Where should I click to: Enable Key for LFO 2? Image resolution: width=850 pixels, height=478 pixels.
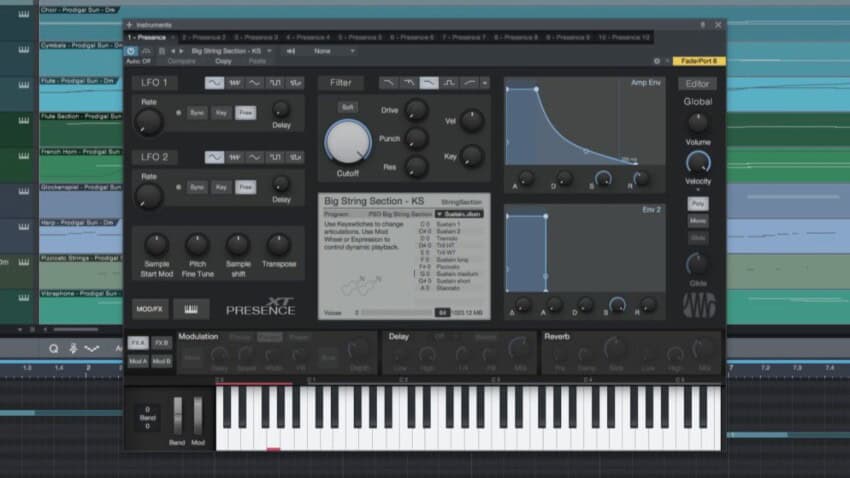click(x=221, y=187)
